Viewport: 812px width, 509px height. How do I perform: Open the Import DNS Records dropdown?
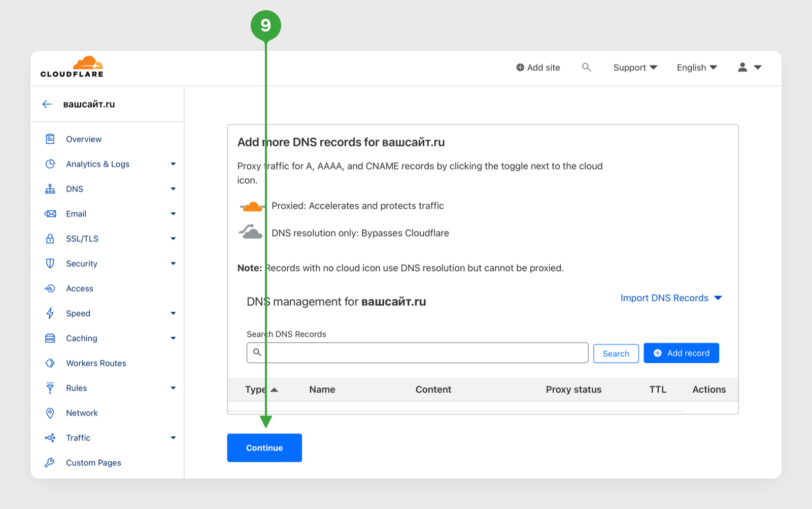tap(671, 298)
